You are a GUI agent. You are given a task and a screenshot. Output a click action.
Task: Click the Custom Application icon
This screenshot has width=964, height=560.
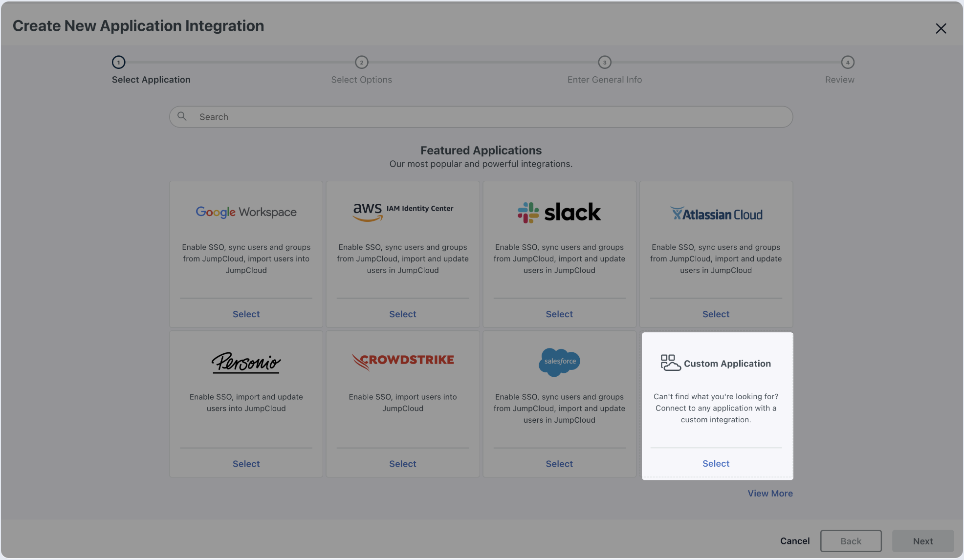(x=670, y=363)
